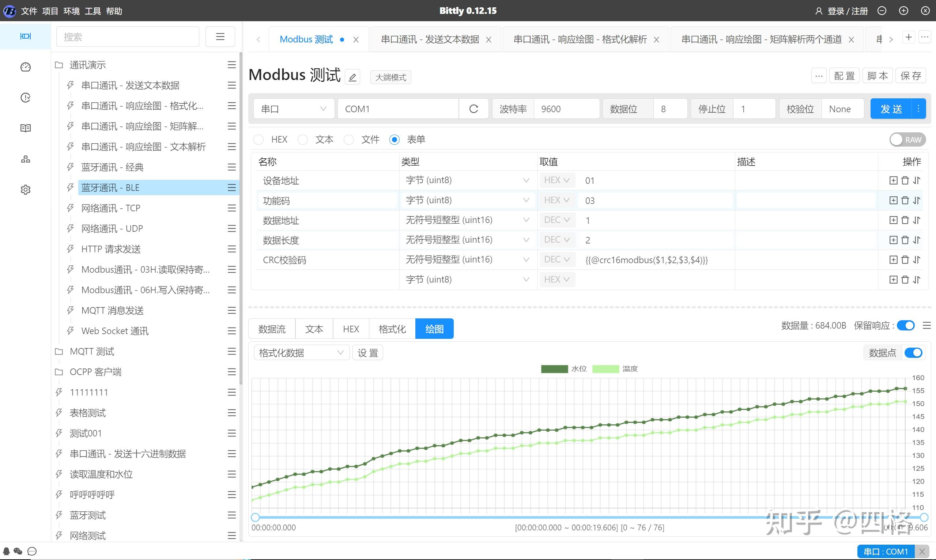Switch to the HEX tab in data view
Screen dimensions: 936x560
coord(349,328)
